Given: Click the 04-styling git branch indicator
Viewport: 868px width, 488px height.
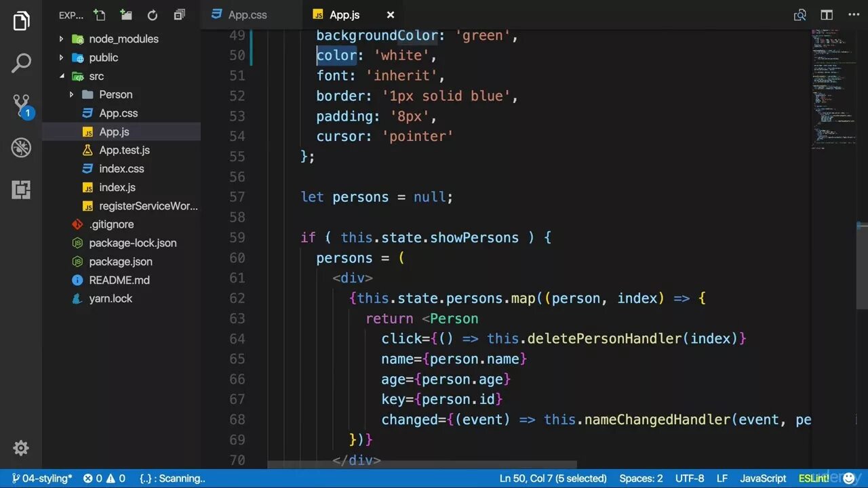Looking at the screenshot, I should 41,479.
